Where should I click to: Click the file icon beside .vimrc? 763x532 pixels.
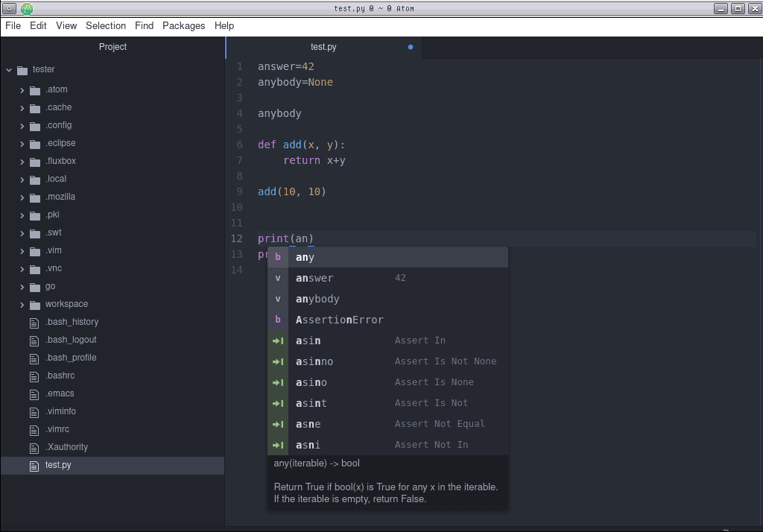[x=34, y=429]
